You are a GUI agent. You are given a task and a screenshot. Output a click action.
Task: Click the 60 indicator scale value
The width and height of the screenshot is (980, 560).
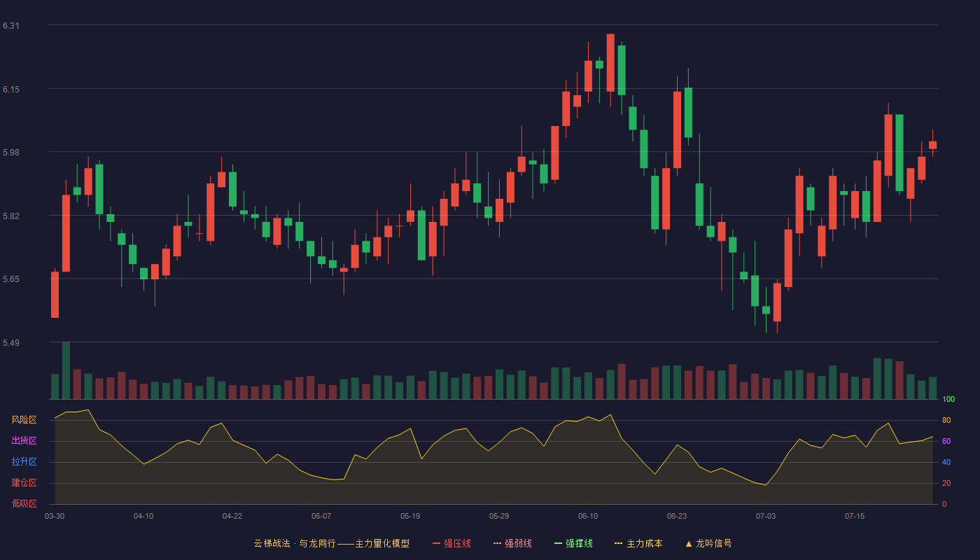[946, 441]
